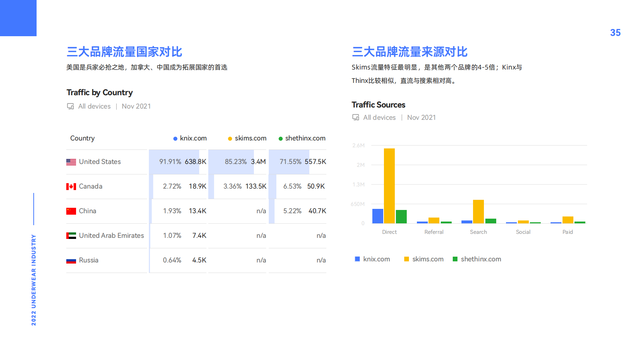Click the 71.55% value for shethinx.com
Viewport: 644px width, 362px height.
[x=290, y=162]
